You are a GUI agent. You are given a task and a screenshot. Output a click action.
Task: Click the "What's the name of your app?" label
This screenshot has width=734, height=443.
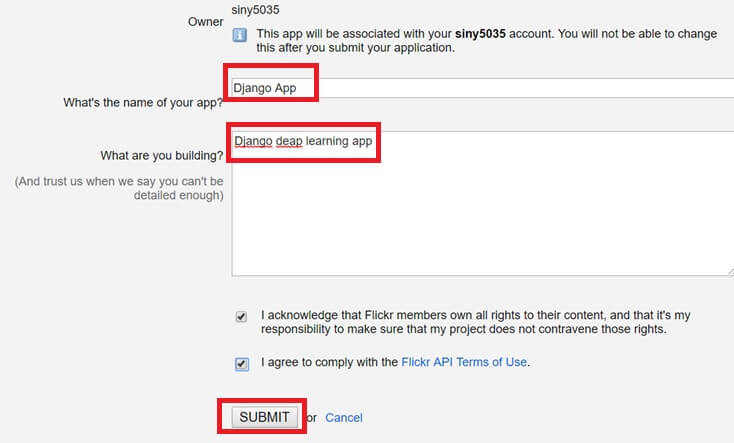pos(143,102)
